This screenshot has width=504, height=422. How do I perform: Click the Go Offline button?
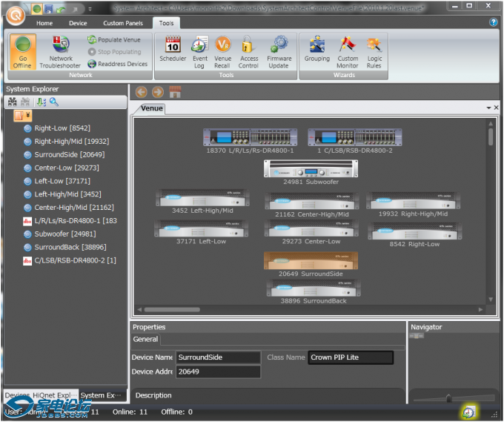click(23, 52)
